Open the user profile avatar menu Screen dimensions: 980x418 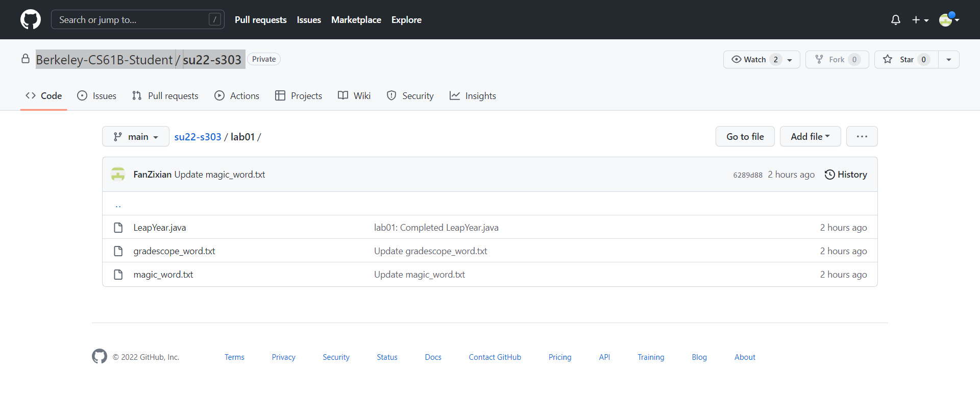tap(949, 19)
